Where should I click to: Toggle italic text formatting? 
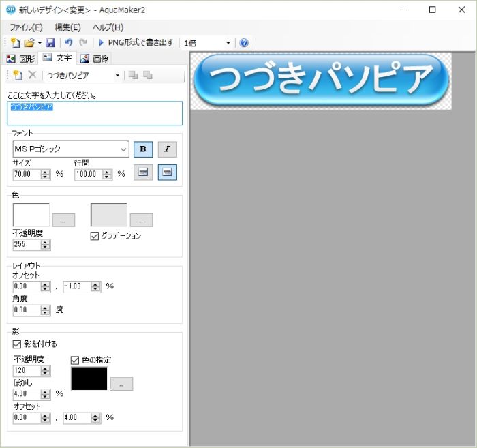167,149
